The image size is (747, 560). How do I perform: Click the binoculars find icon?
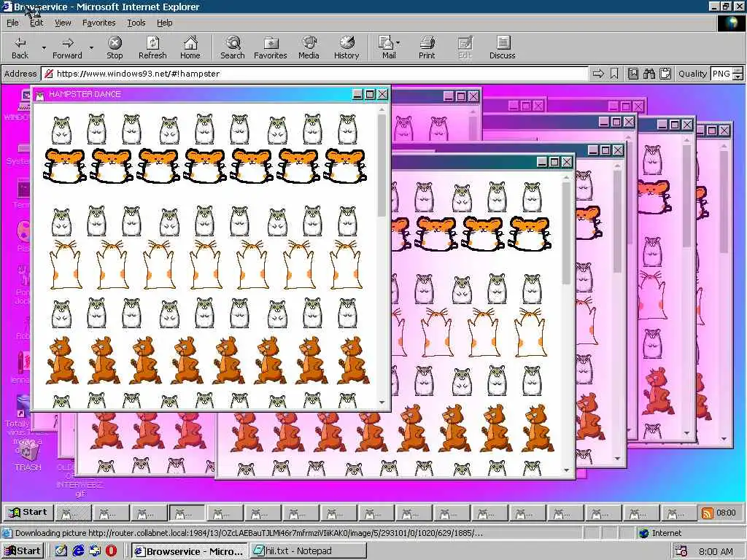(649, 74)
